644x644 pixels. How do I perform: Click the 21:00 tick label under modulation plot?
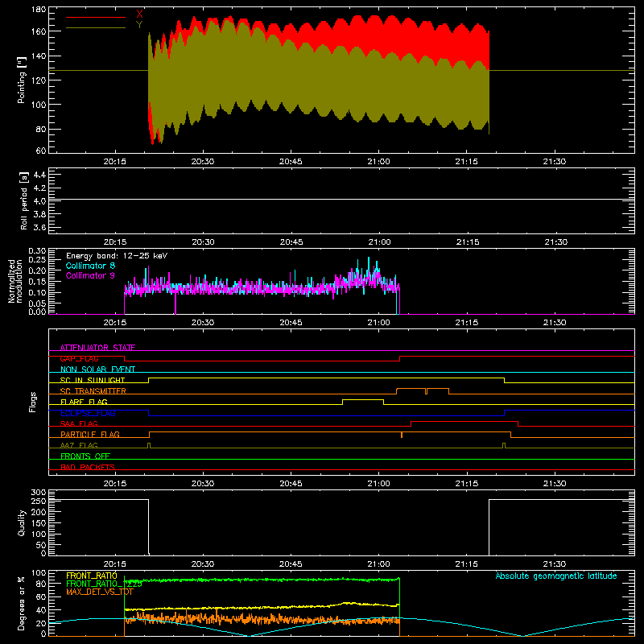tap(378, 323)
